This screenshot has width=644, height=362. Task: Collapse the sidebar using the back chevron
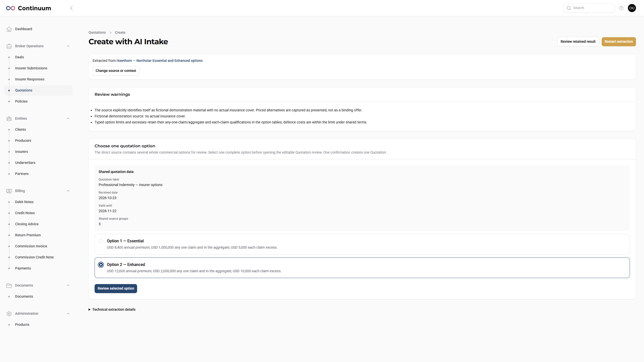pyautogui.click(x=71, y=8)
